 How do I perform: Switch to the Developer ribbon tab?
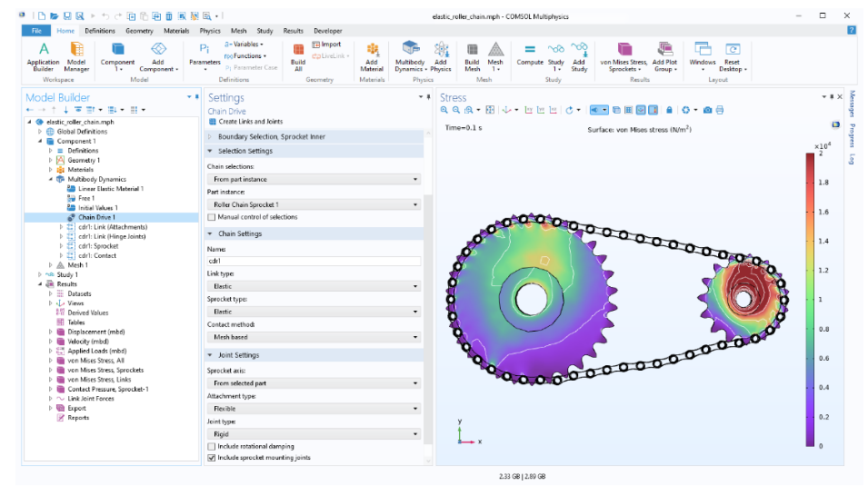[328, 31]
